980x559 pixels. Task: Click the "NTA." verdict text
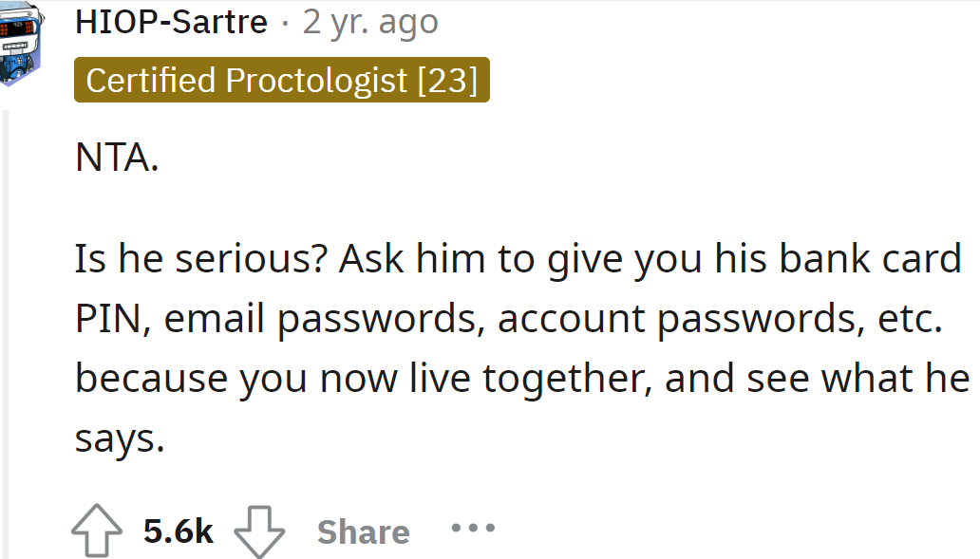click(x=117, y=158)
